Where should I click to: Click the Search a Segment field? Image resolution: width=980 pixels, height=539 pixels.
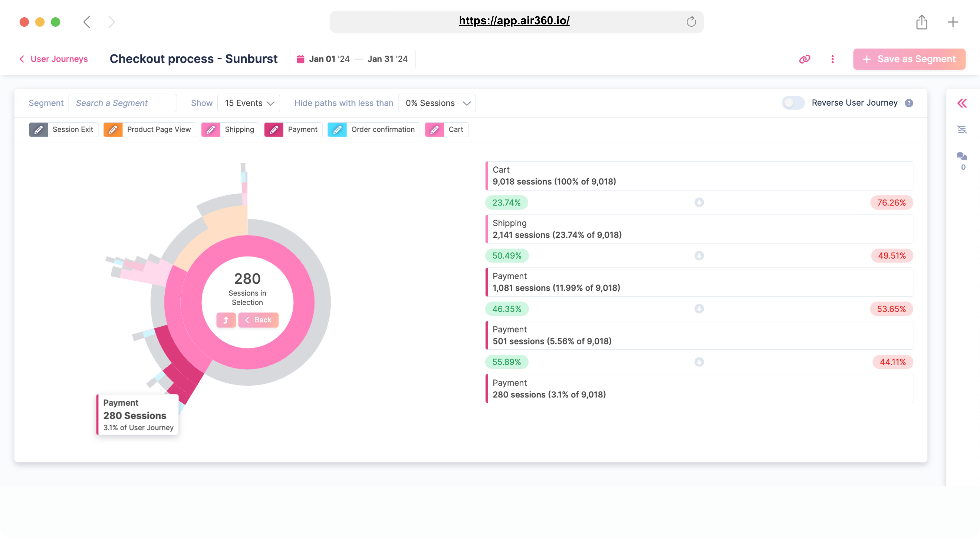122,103
